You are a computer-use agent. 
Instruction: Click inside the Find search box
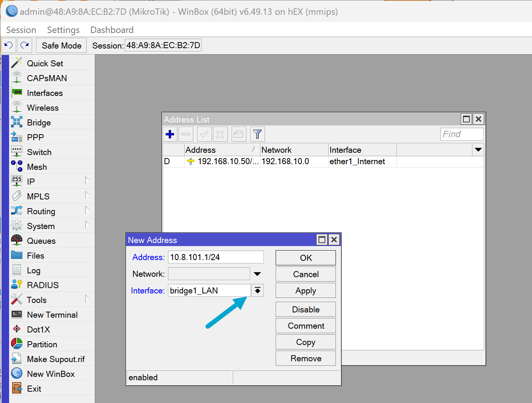coord(461,134)
